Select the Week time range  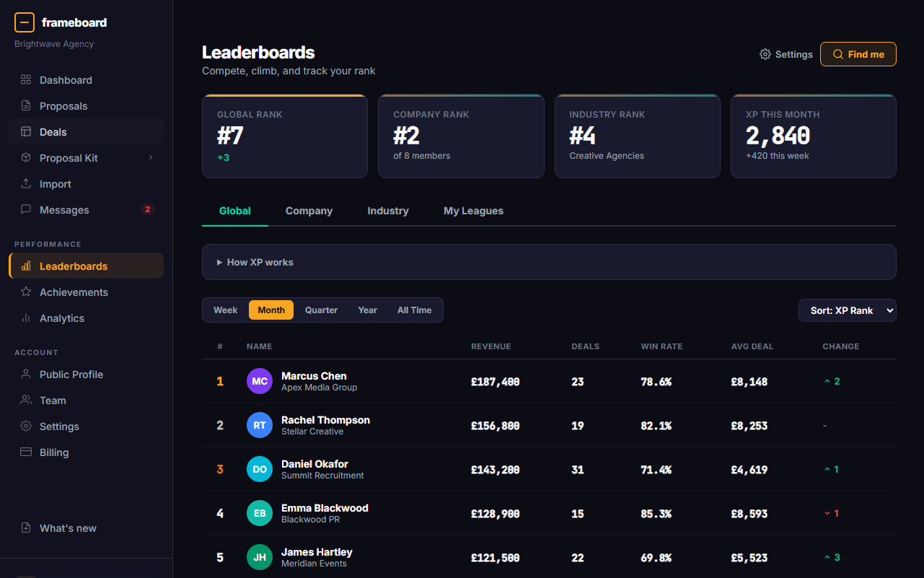[226, 310]
